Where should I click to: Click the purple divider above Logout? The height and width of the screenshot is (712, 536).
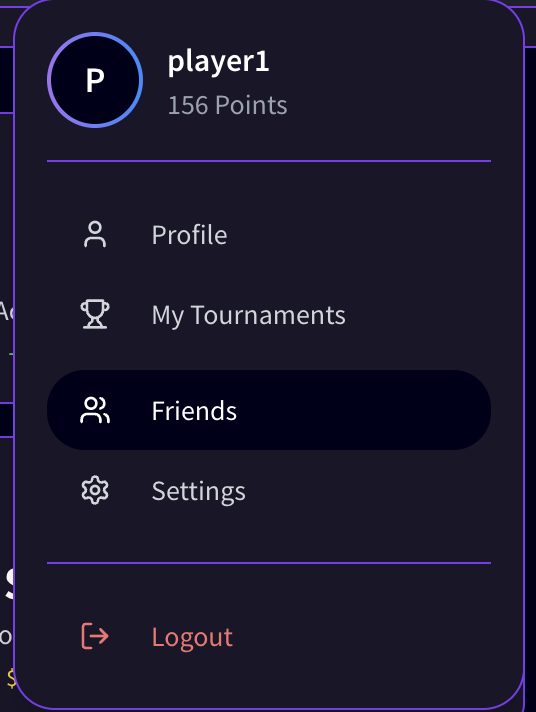[x=269, y=563]
